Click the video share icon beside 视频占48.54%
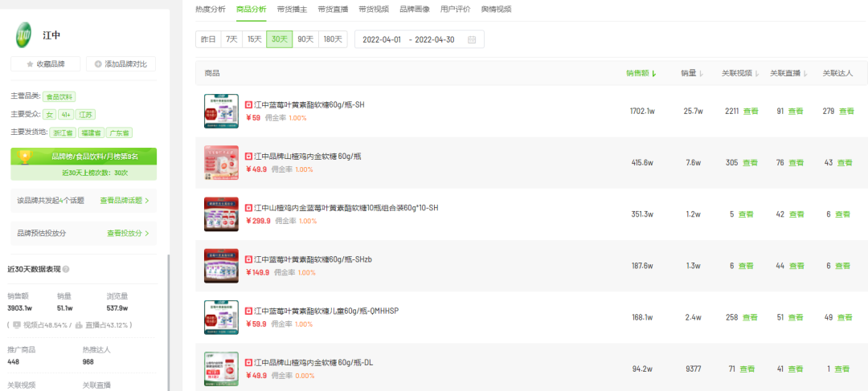The width and height of the screenshot is (868, 391). coord(17,324)
